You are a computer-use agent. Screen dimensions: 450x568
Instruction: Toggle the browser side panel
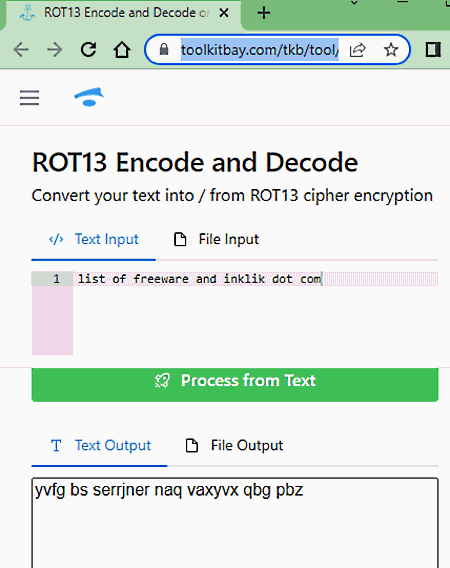pyautogui.click(x=433, y=50)
